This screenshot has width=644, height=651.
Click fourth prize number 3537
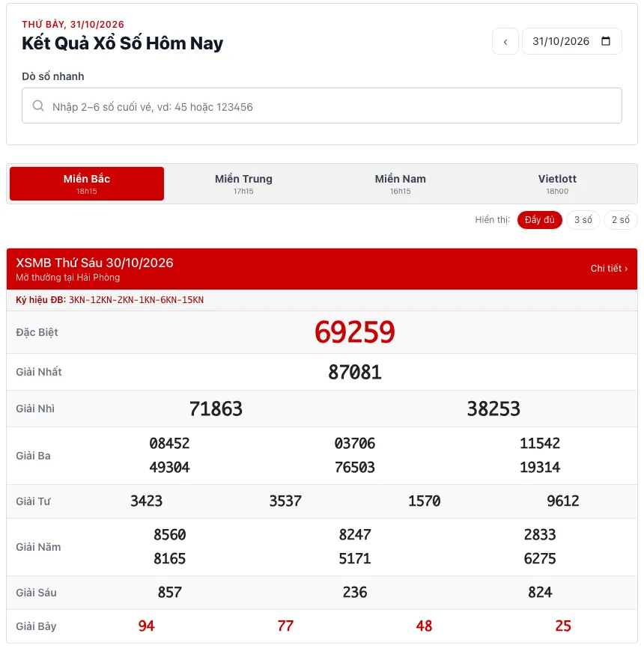[285, 501]
